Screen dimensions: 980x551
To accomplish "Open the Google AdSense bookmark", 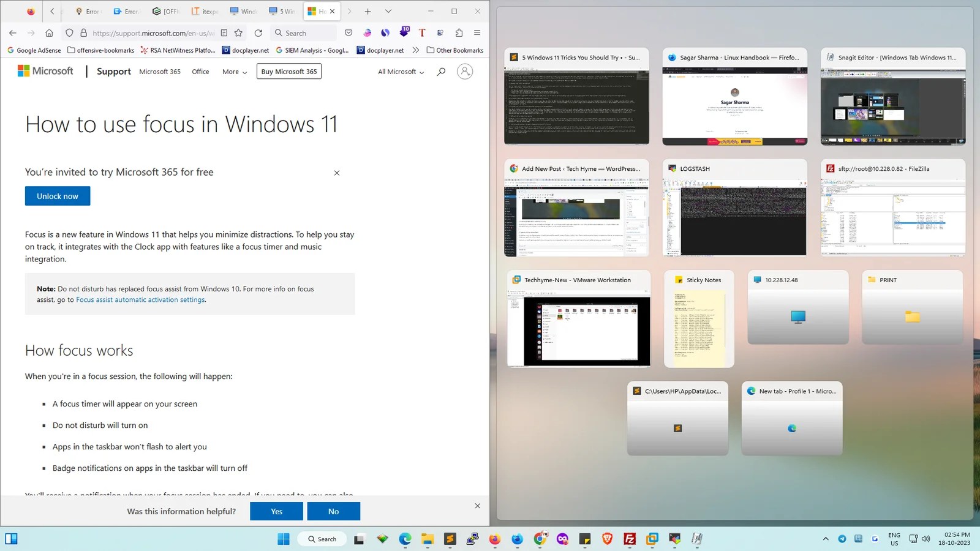I will [34, 50].
